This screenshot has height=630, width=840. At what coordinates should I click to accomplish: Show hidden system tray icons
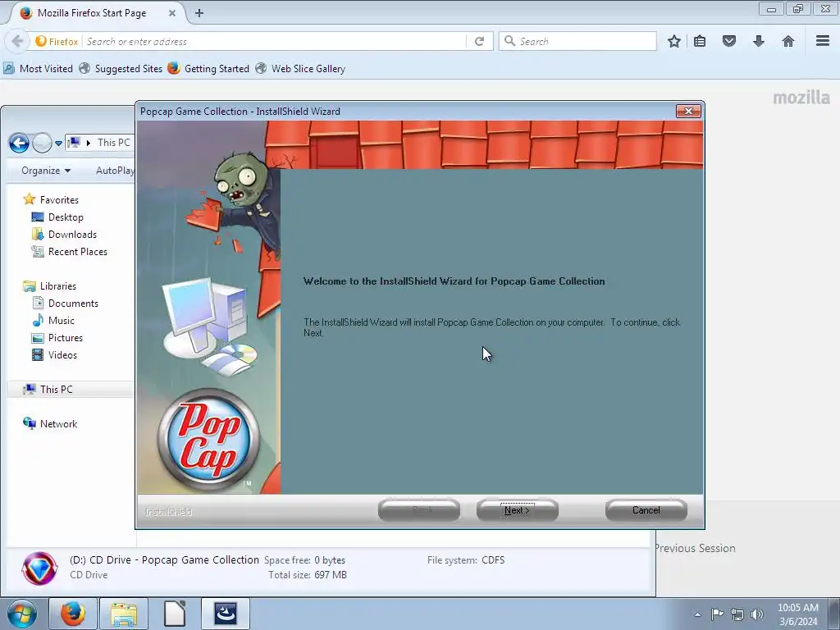coord(697,614)
